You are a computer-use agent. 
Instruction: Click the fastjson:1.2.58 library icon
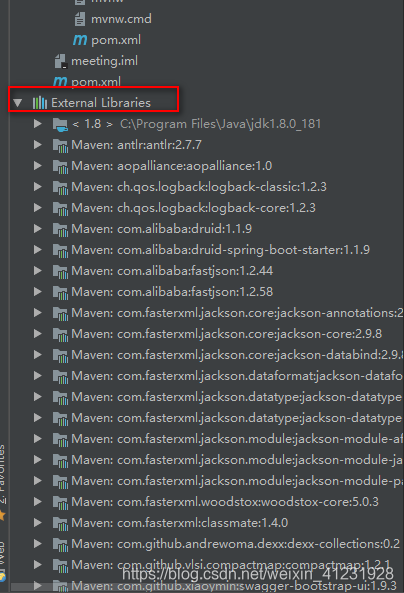click(x=61, y=292)
